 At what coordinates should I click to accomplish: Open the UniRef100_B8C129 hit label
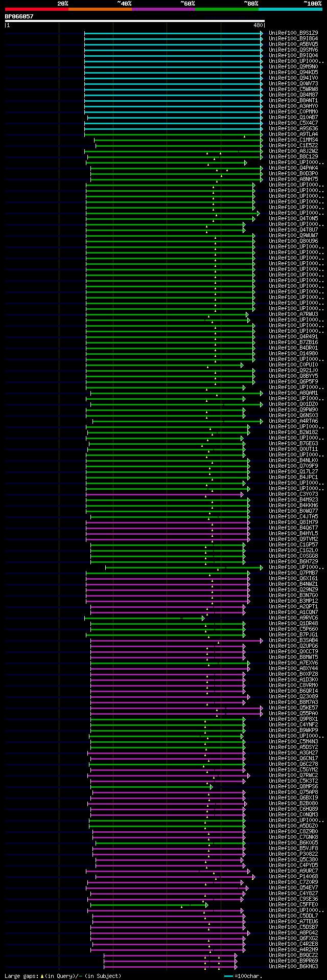point(293,156)
